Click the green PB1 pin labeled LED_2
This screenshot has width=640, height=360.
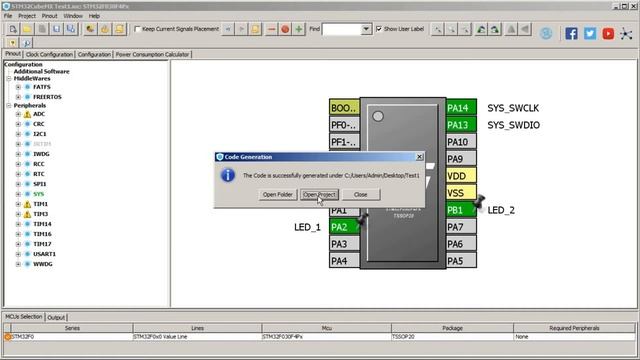pos(461,210)
